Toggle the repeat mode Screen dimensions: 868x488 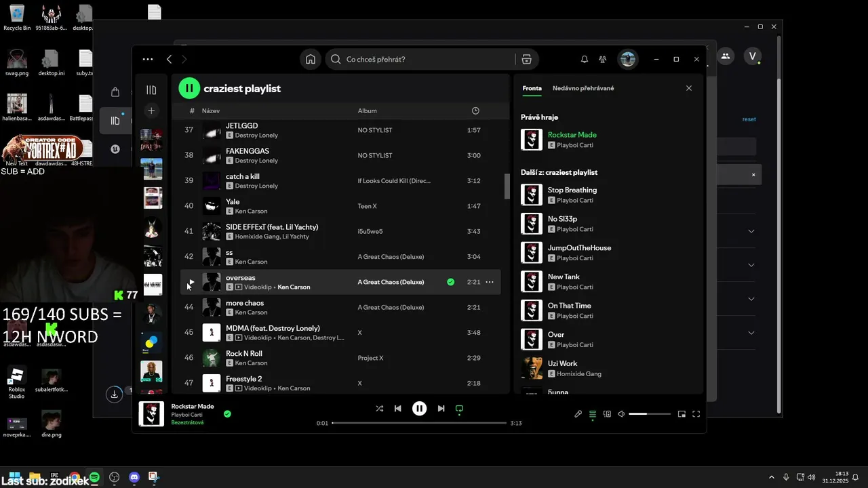coord(459,409)
